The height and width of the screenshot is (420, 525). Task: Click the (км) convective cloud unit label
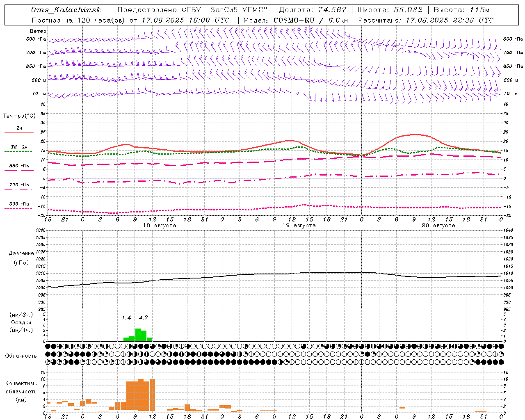(x=21, y=399)
